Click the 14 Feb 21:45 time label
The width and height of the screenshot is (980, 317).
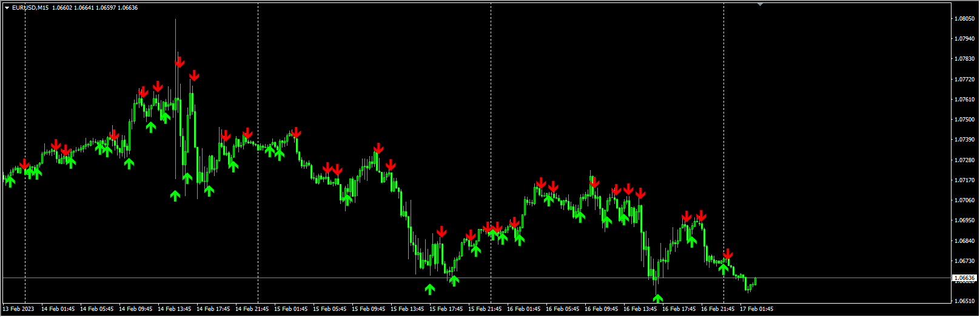(252, 309)
